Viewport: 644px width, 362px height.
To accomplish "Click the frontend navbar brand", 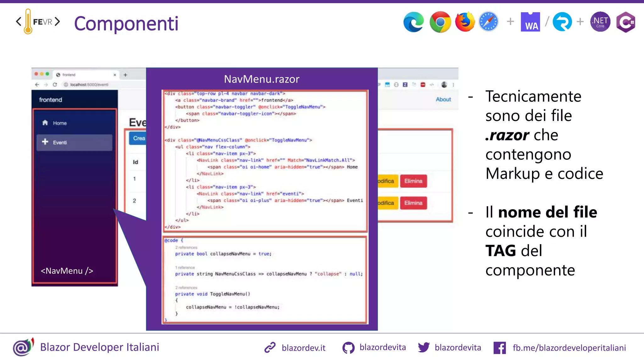I will [51, 100].
